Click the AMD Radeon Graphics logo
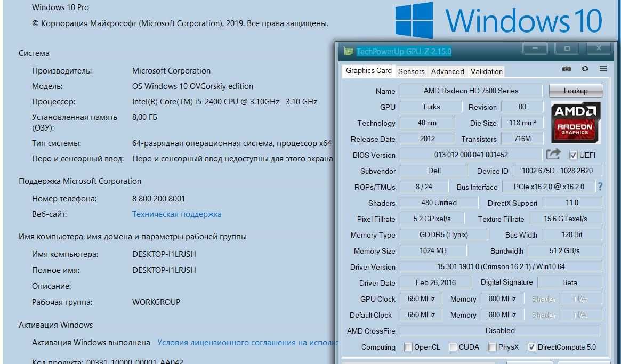This screenshot has width=621, height=364. click(576, 123)
